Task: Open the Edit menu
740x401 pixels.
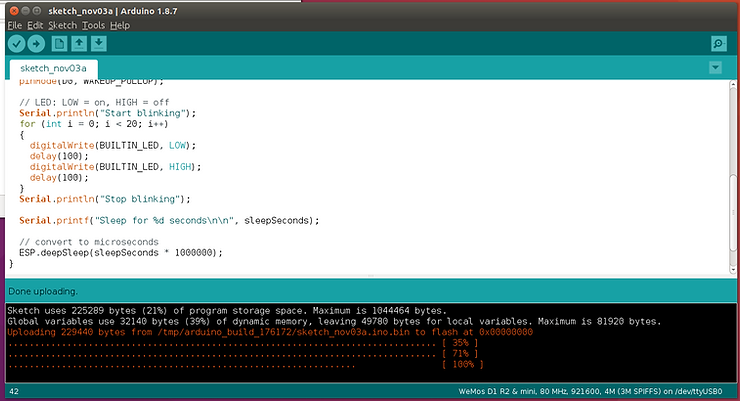Action: [x=35, y=25]
